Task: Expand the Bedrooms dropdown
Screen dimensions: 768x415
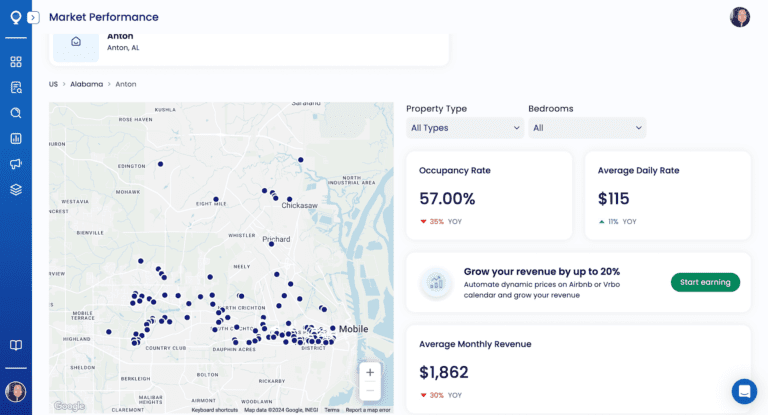Action: [x=587, y=128]
